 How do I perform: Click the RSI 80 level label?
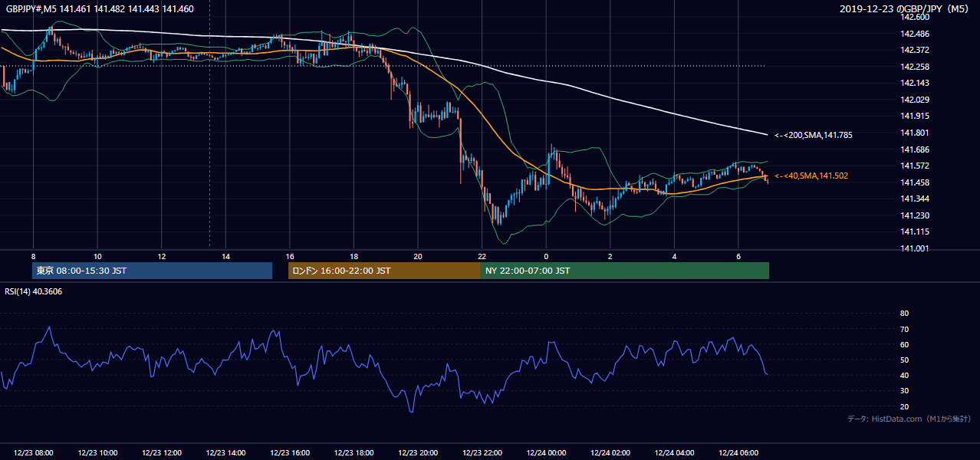[904, 314]
